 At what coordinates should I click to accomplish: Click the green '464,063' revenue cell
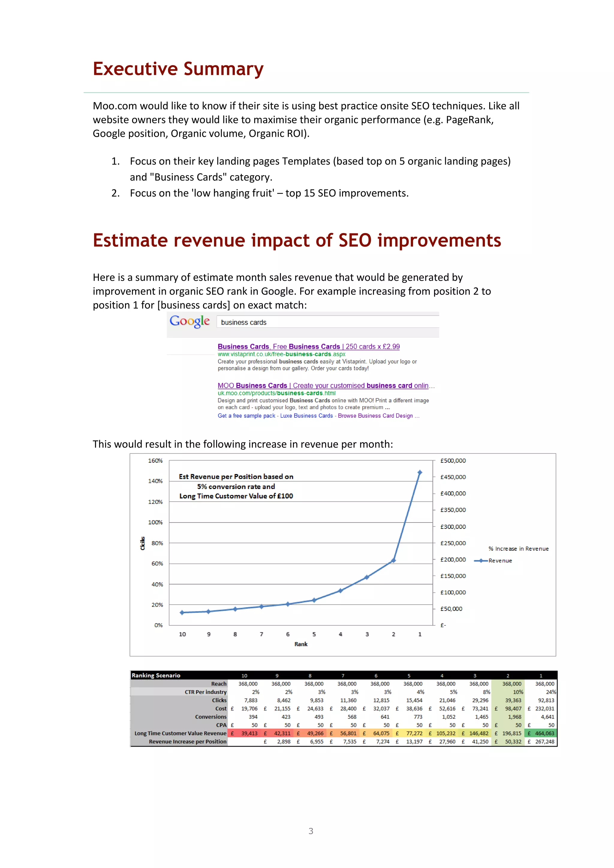(x=541, y=733)
